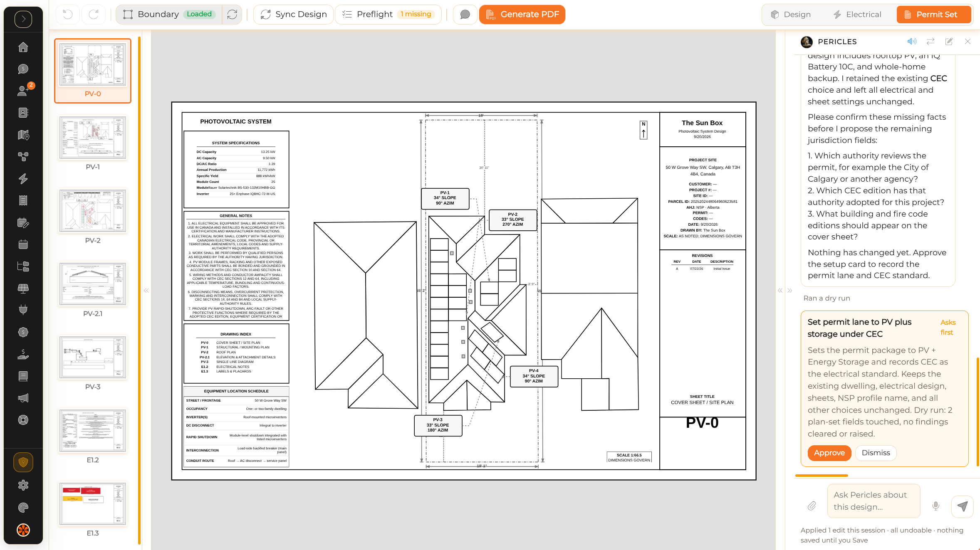Toggle Pericles voice speaker icon
Screen dimensions: 980x550
point(912,42)
